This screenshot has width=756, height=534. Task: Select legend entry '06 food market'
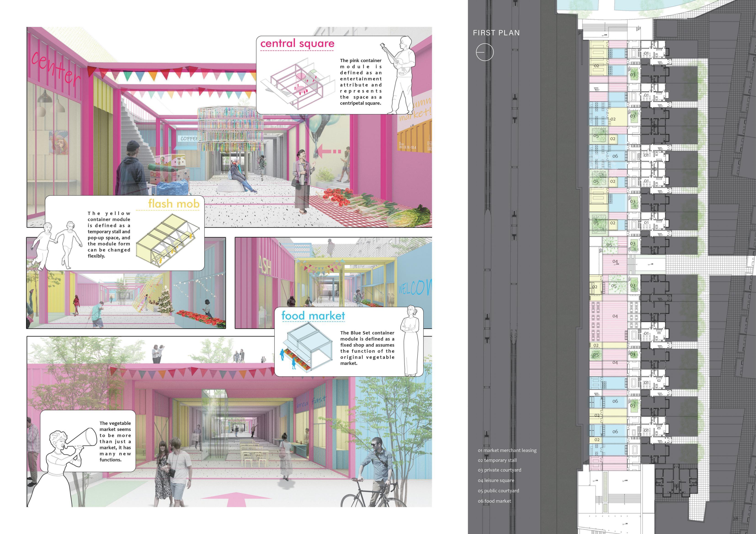[x=494, y=501]
